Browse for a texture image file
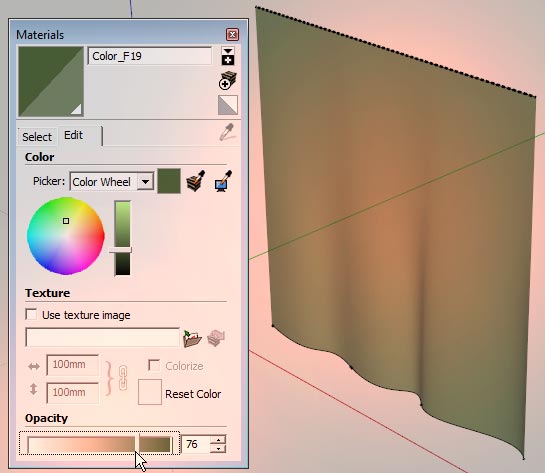Screen dimensions: 545x473 point(192,338)
